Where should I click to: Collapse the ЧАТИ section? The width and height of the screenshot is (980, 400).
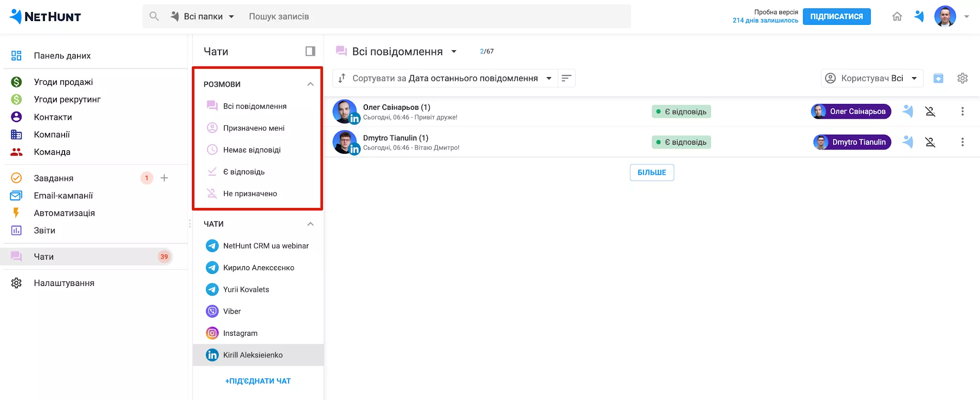pyautogui.click(x=311, y=224)
